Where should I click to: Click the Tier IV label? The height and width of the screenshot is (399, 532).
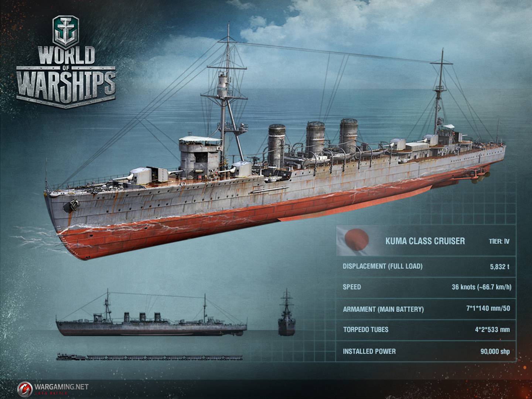[x=499, y=241]
